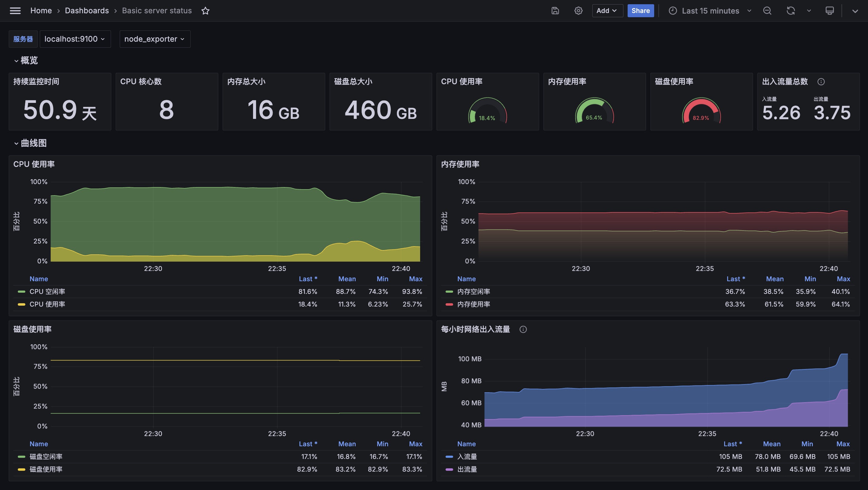The height and width of the screenshot is (490, 868).
Task: Click the TV display mode icon
Action: coord(830,11)
